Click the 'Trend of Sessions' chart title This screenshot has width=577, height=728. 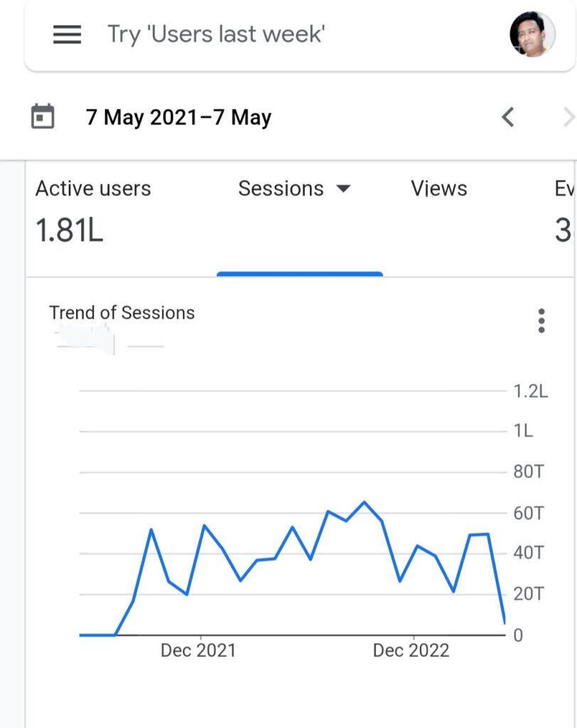coord(122,313)
